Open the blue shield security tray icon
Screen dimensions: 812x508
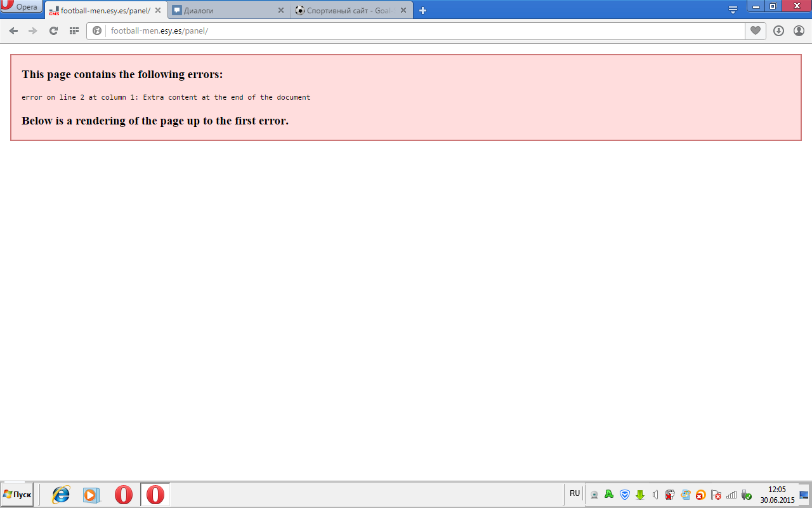pyautogui.click(x=625, y=494)
